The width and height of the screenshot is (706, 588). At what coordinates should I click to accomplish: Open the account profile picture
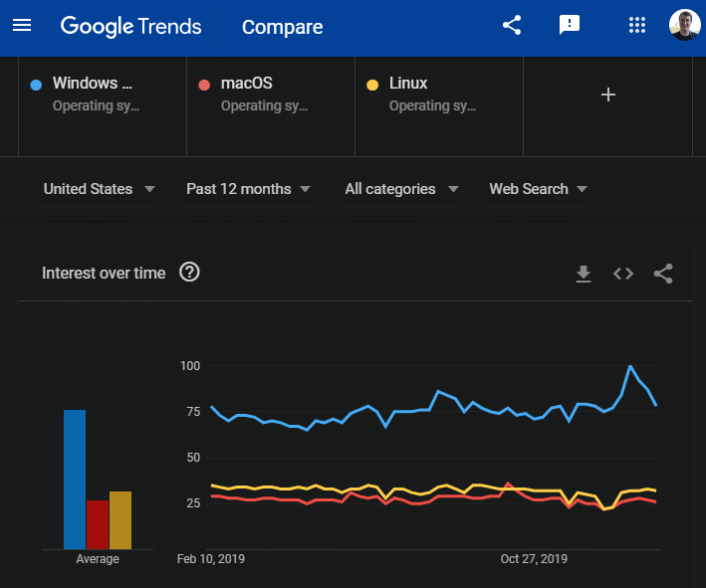click(x=684, y=25)
